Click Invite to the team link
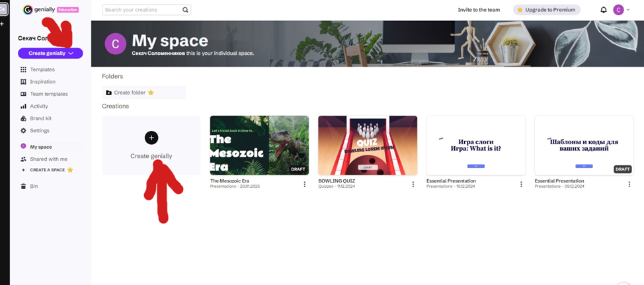 coord(479,10)
